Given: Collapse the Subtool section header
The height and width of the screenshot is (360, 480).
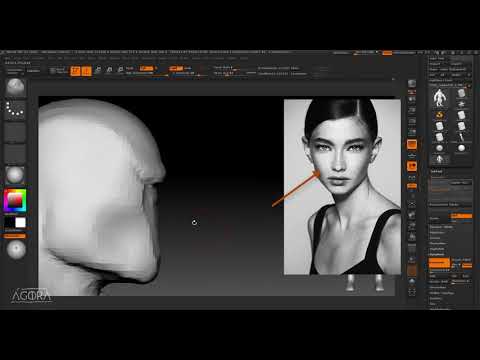Looking at the screenshot, I should pyautogui.click(x=436, y=171).
